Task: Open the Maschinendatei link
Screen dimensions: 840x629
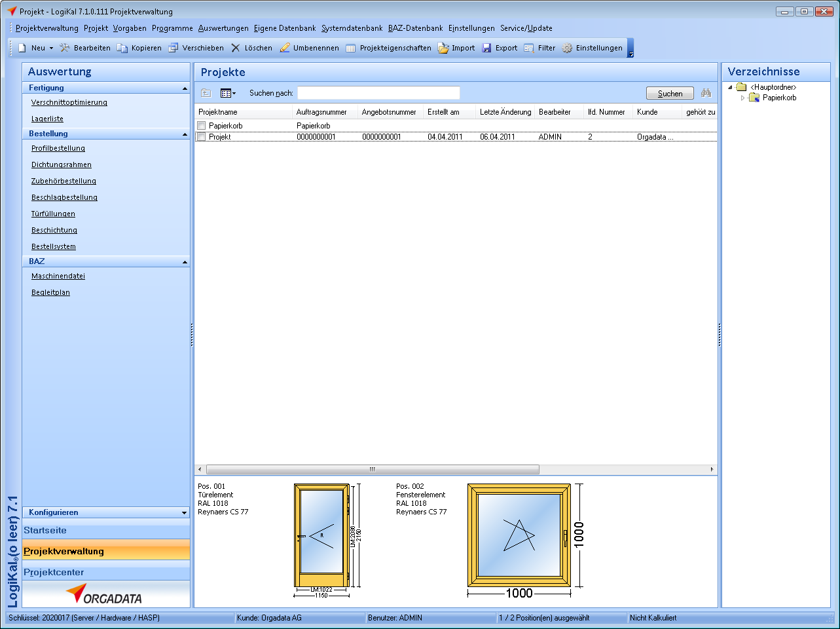Action: (x=58, y=276)
